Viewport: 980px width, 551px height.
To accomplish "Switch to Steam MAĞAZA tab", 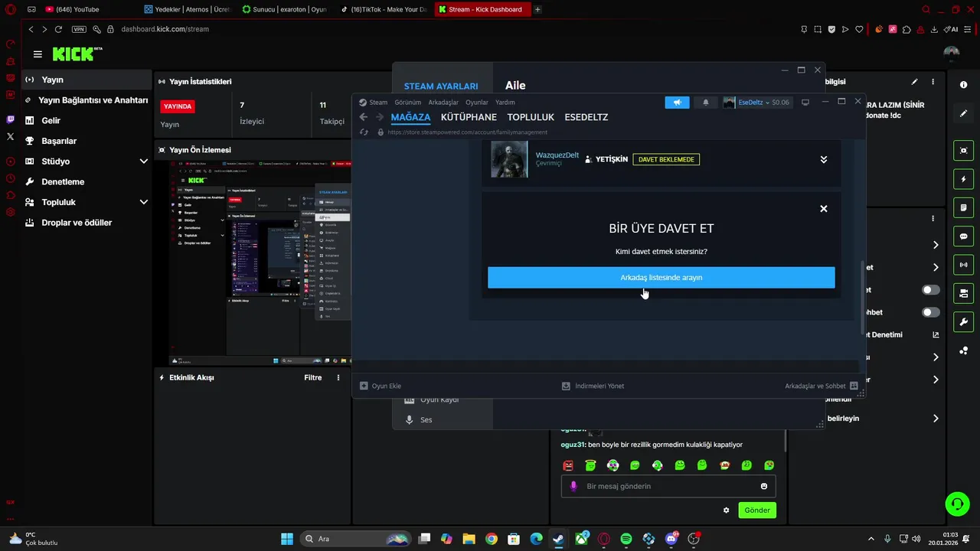I will click(410, 117).
